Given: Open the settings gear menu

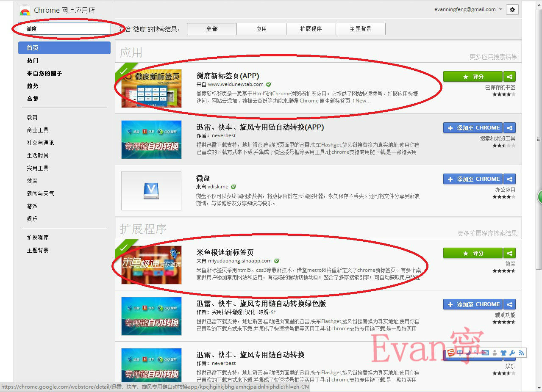Looking at the screenshot, I should coord(512,10).
